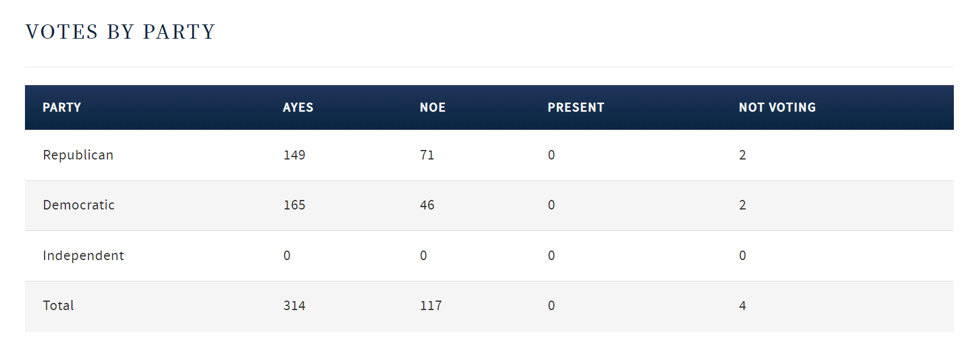Select the Noe column header
The image size is (980, 344).
432,108
